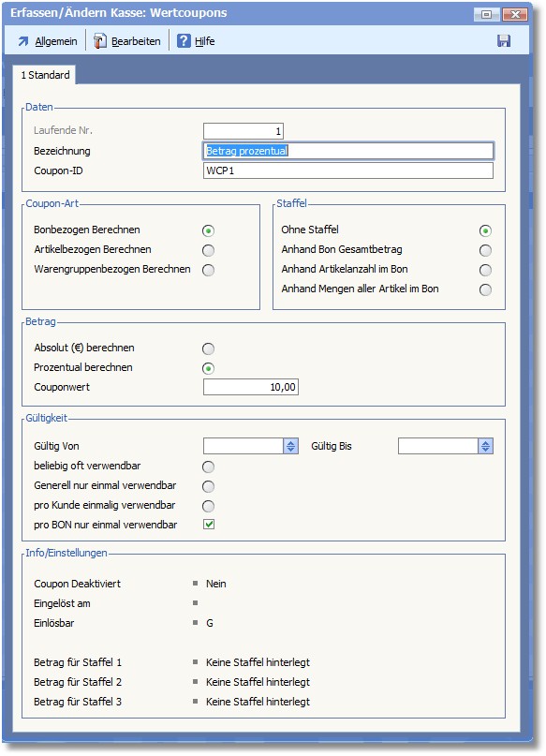Viewport: 546px width, 756px height.
Task: Click the Coupon Deaktiviert value Nein
Action: point(216,584)
